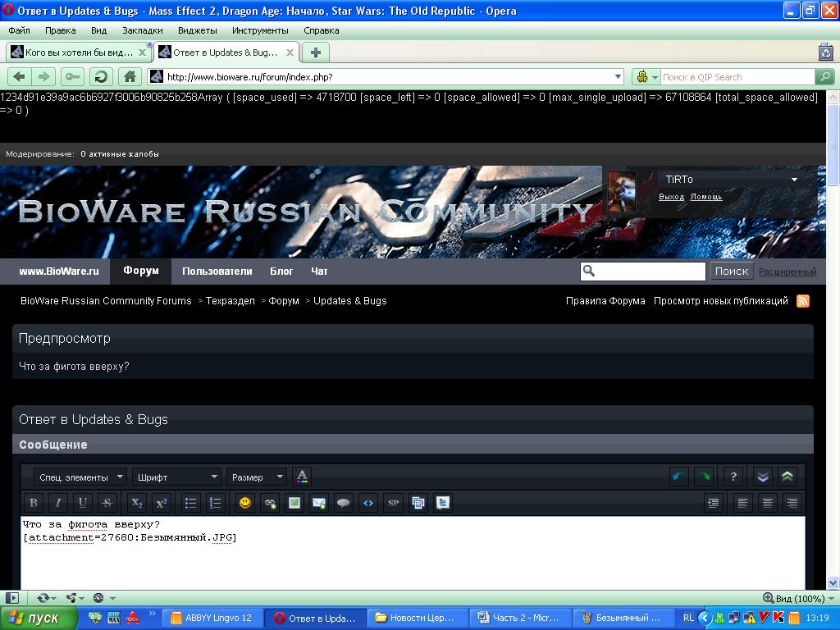Open the Шрифт font dropdown
This screenshot has width=840, height=630.
tap(176, 477)
